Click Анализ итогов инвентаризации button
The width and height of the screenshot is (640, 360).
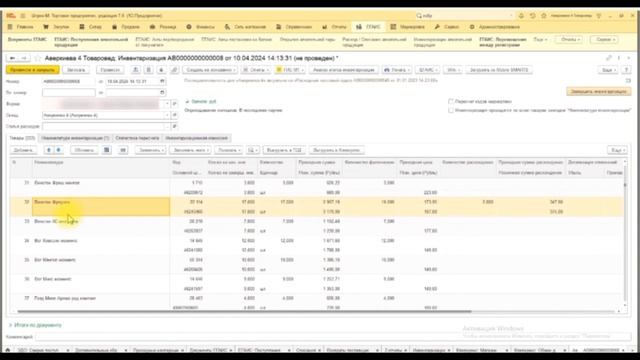(344, 70)
